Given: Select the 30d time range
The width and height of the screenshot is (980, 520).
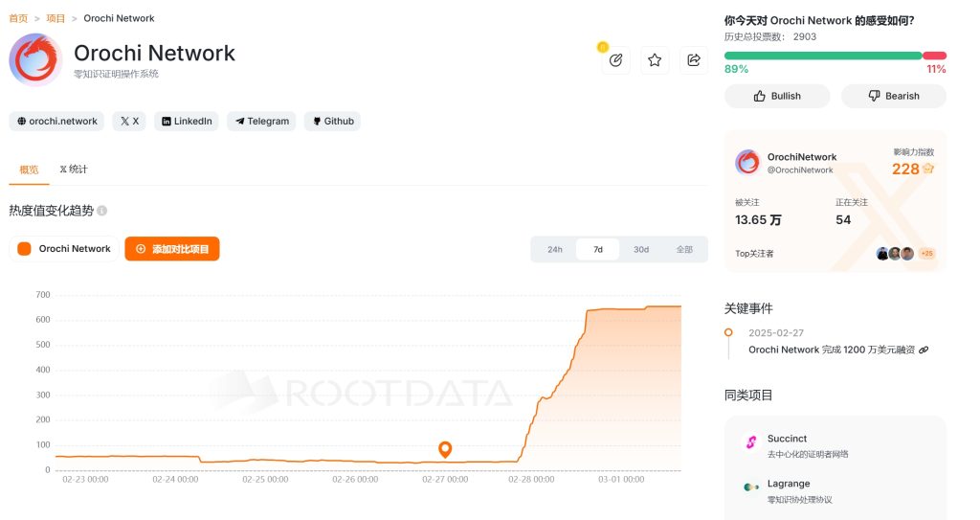Looking at the screenshot, I should (x=640, y=249).
